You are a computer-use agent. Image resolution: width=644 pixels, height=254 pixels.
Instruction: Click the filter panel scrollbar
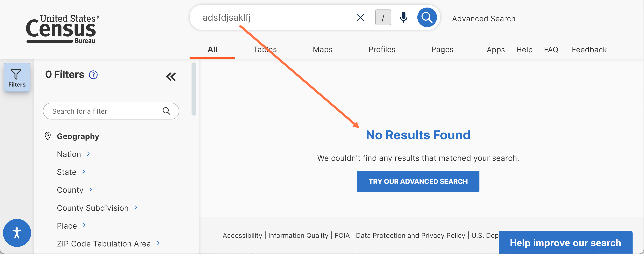[x=193, y=89]
